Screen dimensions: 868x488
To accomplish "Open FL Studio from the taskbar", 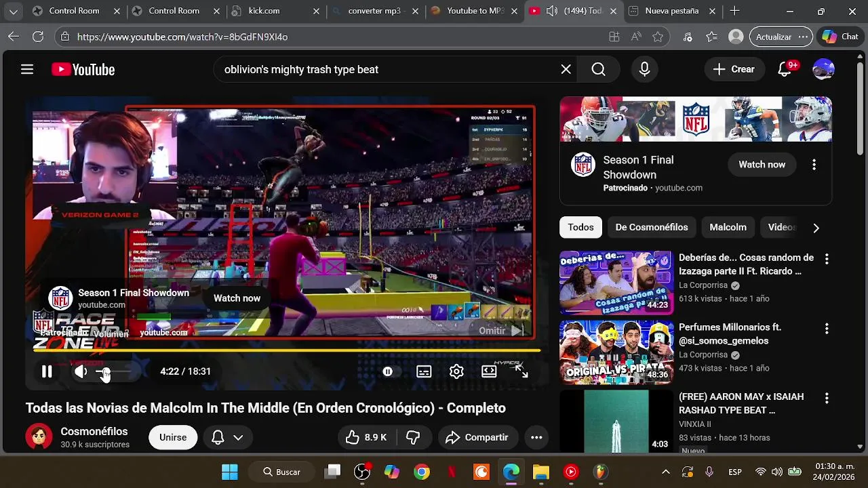I will coord(601,472).
